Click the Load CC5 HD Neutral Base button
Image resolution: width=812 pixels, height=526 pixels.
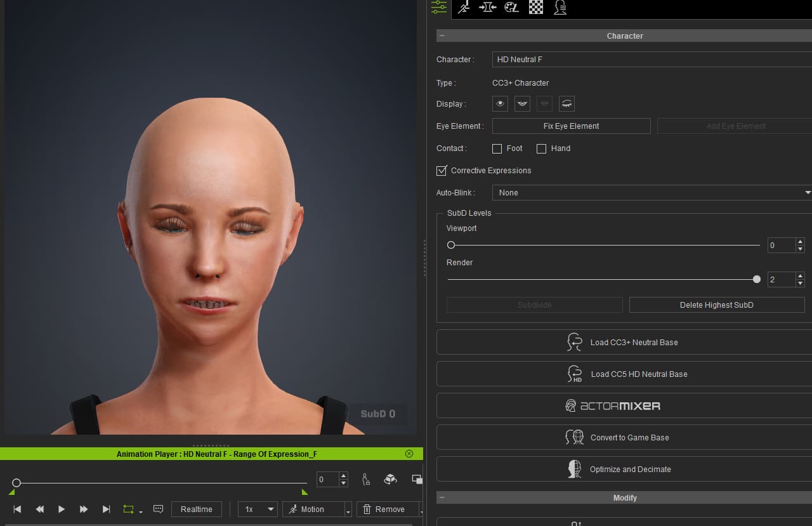pyautogui.click(x=624, y=374)
